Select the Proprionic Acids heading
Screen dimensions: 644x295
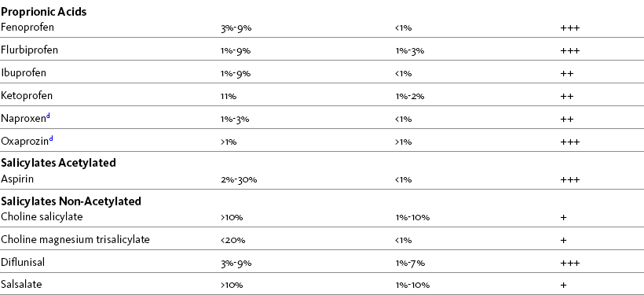[43, 12]
